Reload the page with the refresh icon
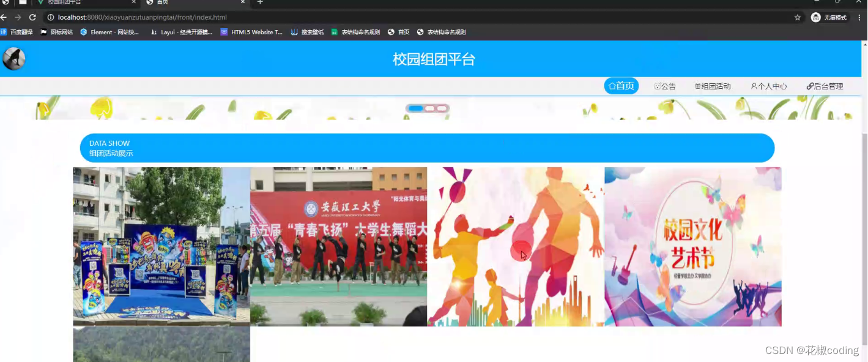Image resolution: width=868 pixels, height=362 pixels. [x=32, y=17]
